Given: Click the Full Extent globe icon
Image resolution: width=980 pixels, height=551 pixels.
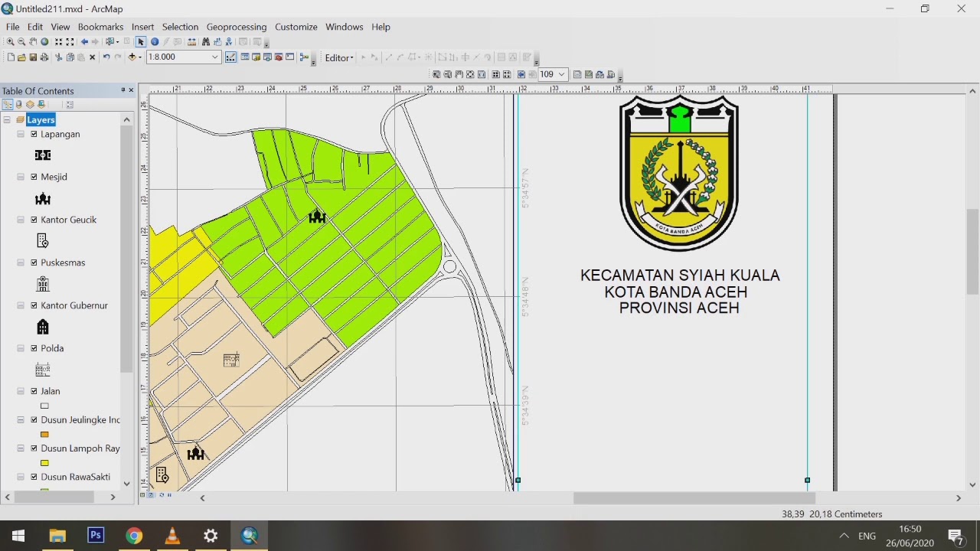Looking at the screenshot, I should click(44, 42).
